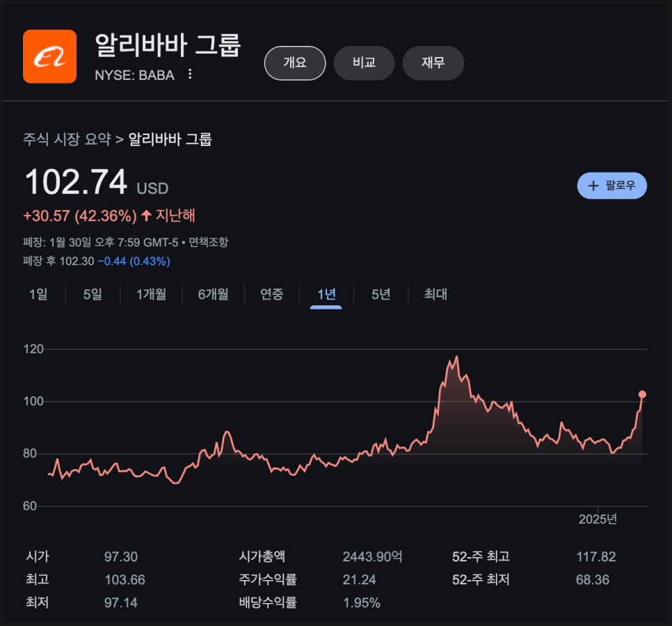Click the 주가수익률 value 21.24

pos(359,579)
